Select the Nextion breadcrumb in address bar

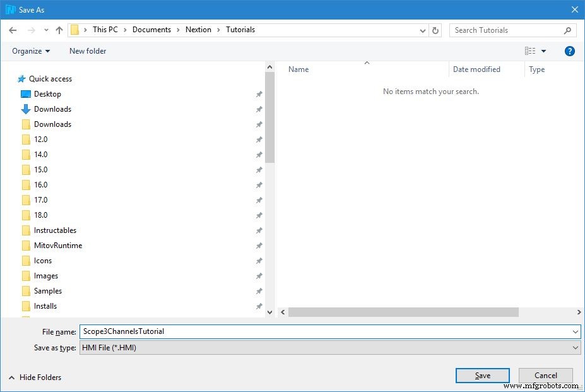tap(198, 30)
